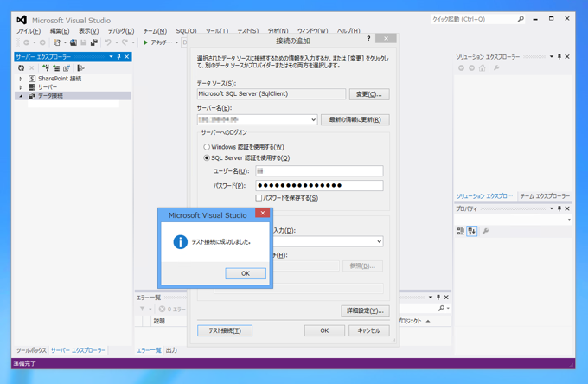Open the server name combo box dropdown

pyautogui.click(x=314, y=119)
